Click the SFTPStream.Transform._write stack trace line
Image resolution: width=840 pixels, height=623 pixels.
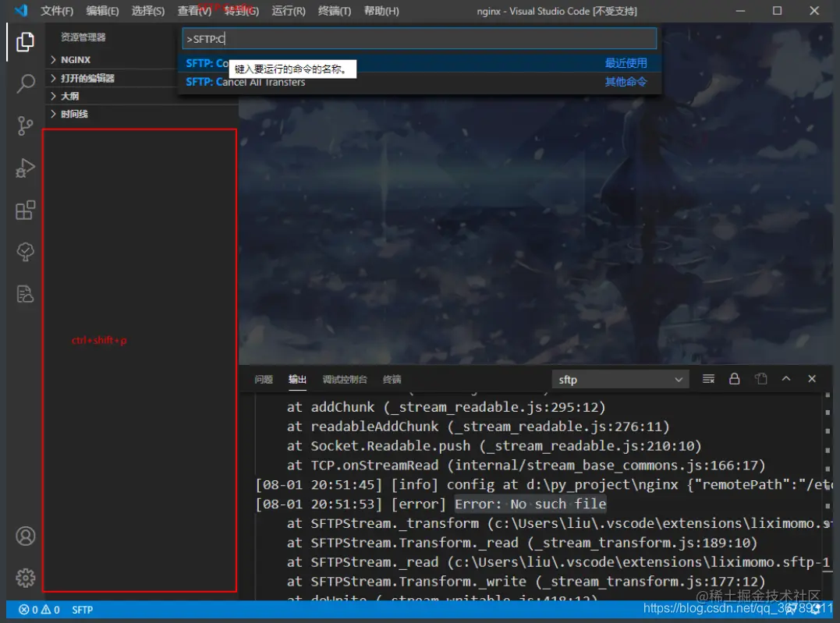(526, 581)
